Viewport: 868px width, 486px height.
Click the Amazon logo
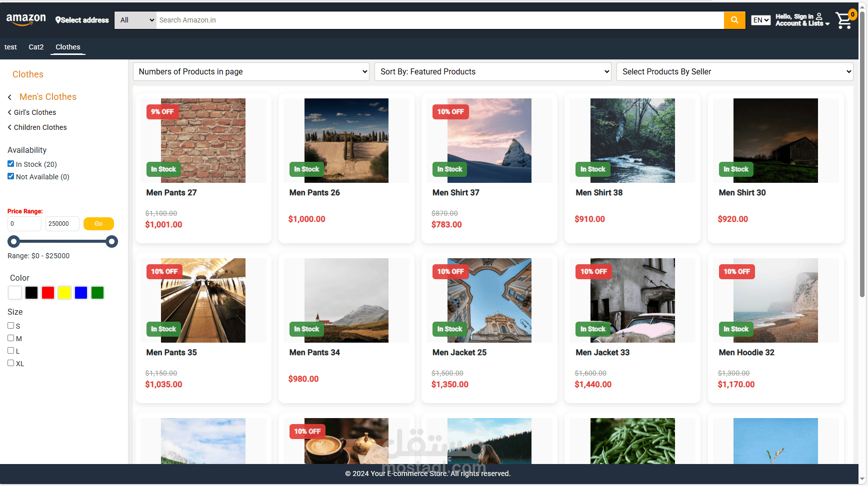click(x=26, y=19)
